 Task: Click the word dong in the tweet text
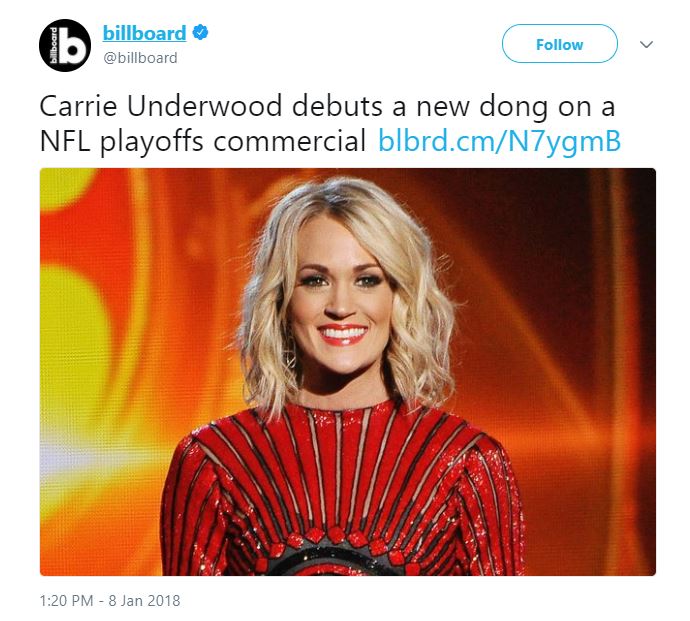pyautogui.click(x=513, y=108)
